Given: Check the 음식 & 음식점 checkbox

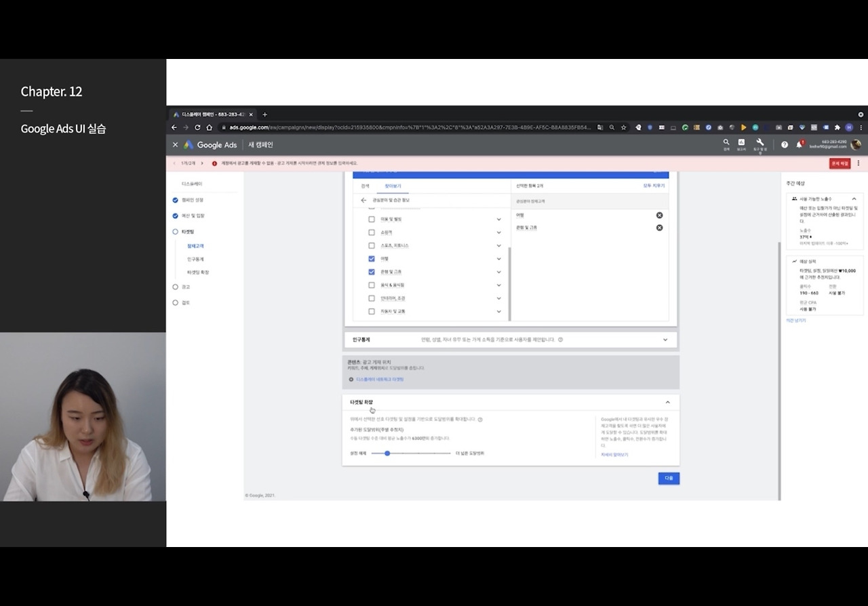Looking at the screenshot, I should (x=372, y=285).
